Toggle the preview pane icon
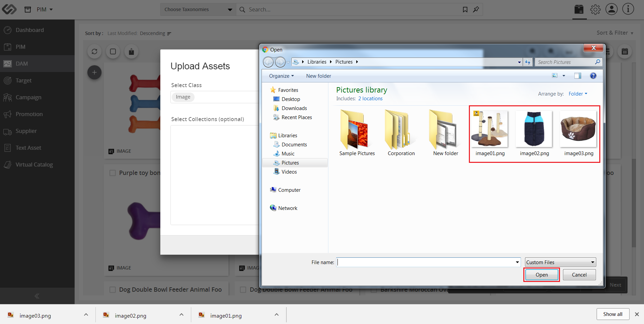This screenshot has width=644, height=324. [x=578, y=76]
